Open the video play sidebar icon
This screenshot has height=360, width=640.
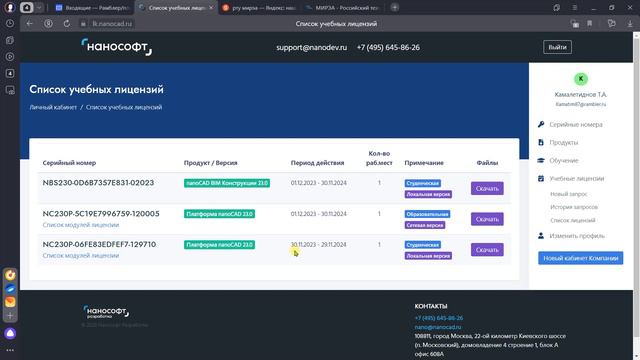pyautogui.click(x=10, y=57)
